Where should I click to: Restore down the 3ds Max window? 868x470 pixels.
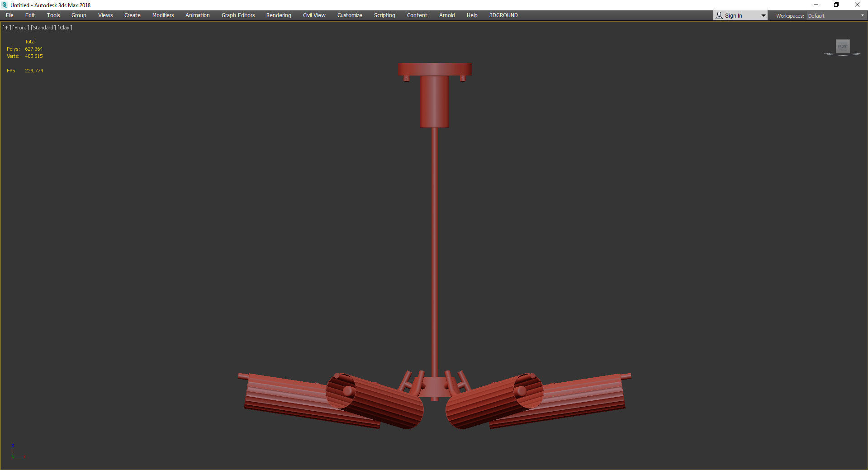click(x=836, y=5)
